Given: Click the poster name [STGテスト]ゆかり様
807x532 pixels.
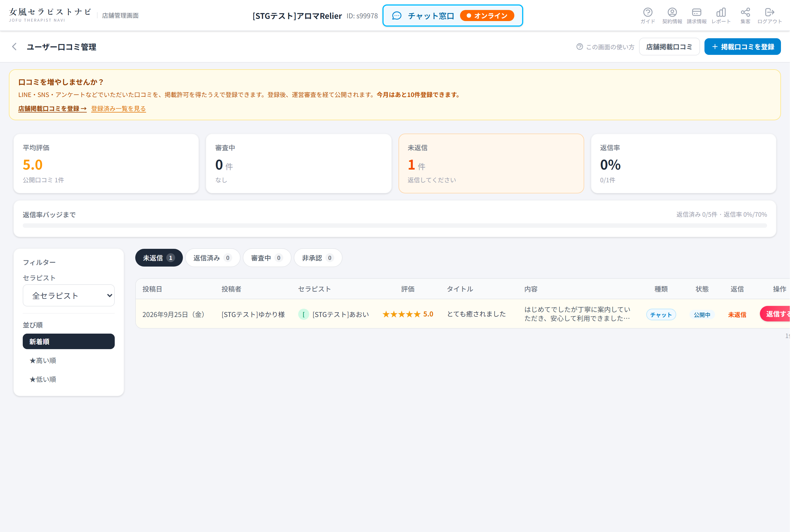Looking at the screenshot, I should [x=253, y=314].
